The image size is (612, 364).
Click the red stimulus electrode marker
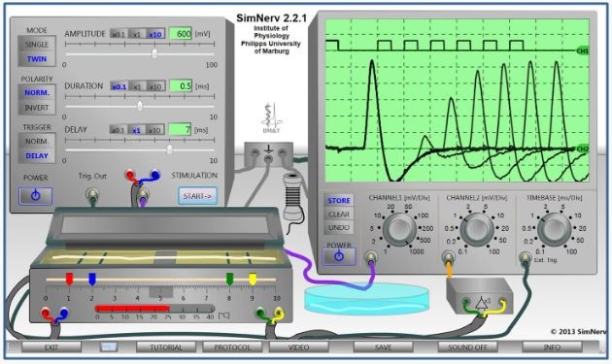[x=69, y=279]
